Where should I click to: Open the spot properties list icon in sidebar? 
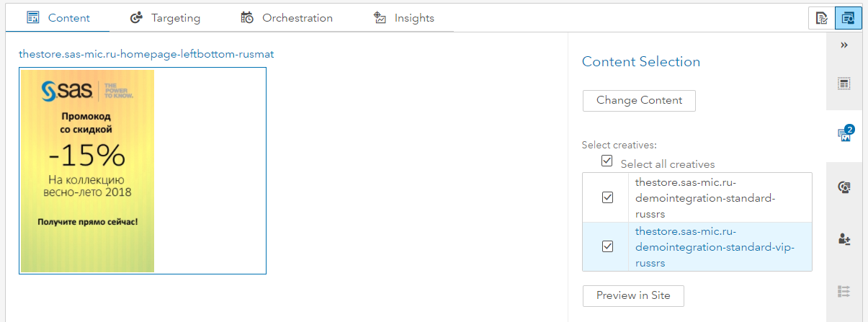(844, 84)
